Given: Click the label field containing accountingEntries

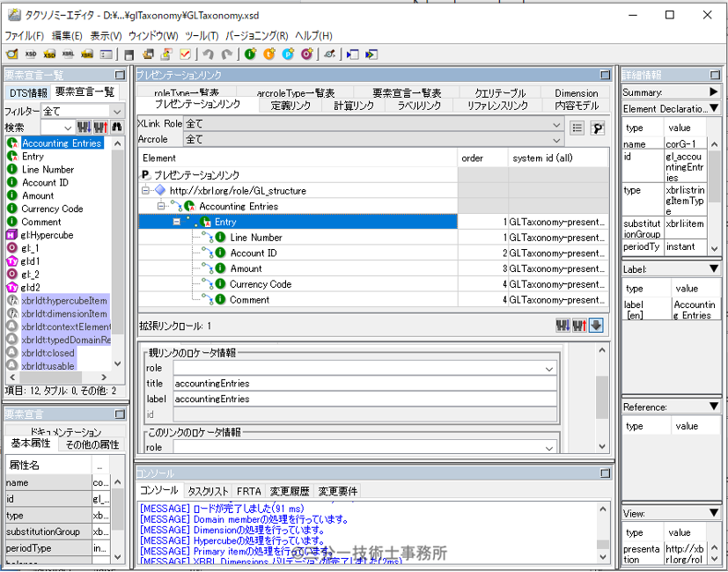Looking at the screenshot, I should click(365, 399).
